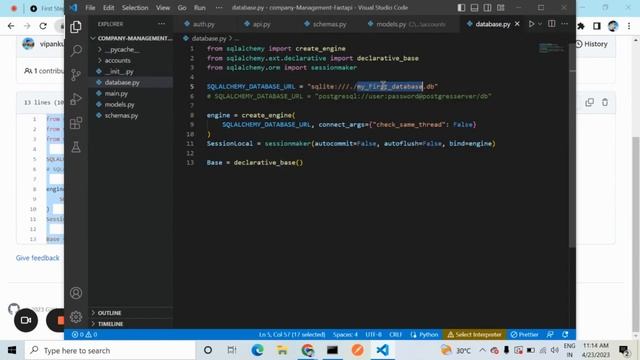Click Windows search box on taskbar
The height and width of the screenshot is (360, 640).
[x=110, y=350]
